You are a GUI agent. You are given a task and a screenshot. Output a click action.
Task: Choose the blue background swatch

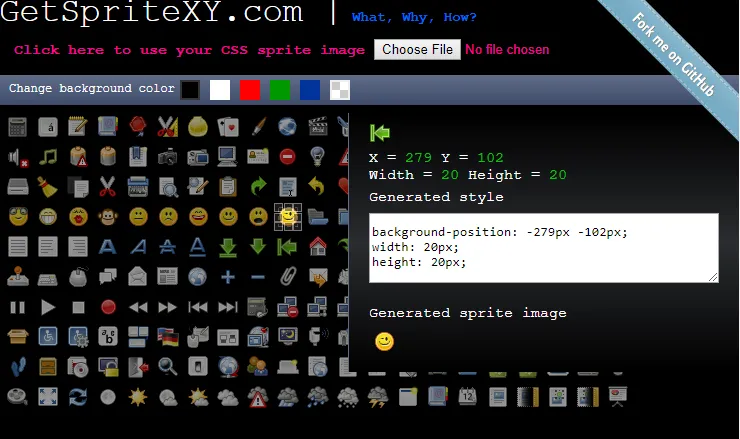310,90
